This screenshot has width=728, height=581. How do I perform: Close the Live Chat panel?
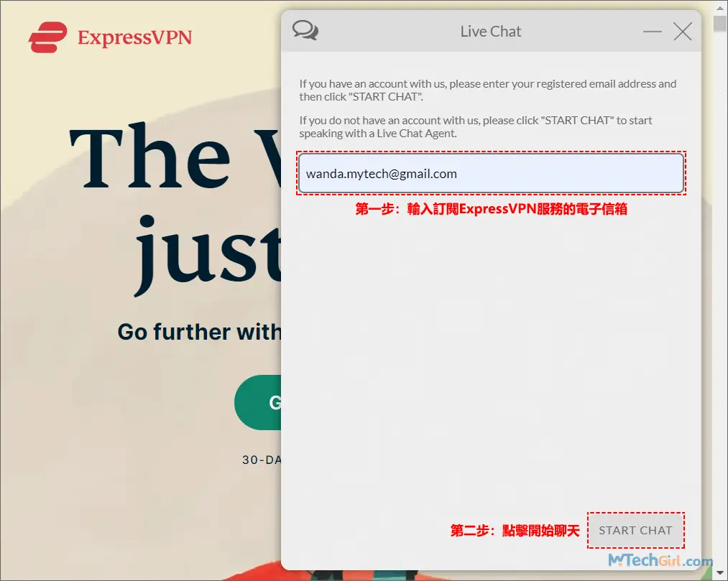[x=683, y=32]
